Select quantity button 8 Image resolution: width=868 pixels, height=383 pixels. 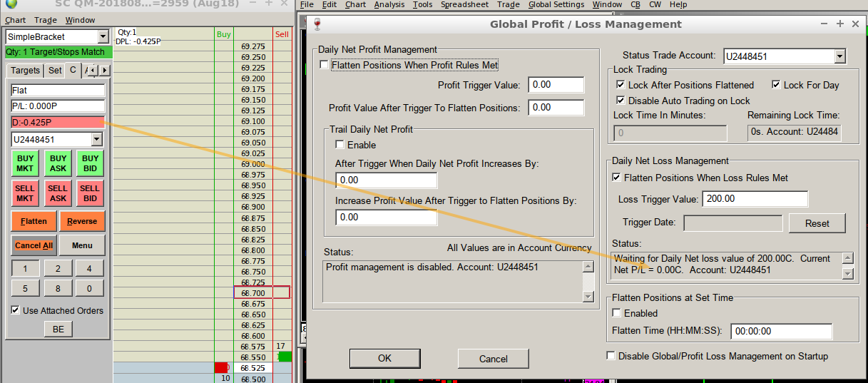(58, 289)
